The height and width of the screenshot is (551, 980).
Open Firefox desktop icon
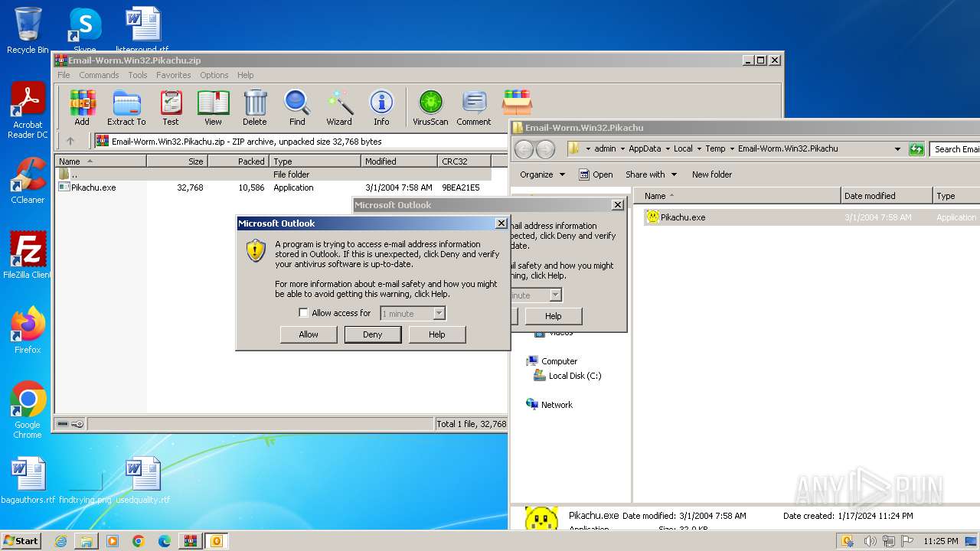(x=28, y=331)
